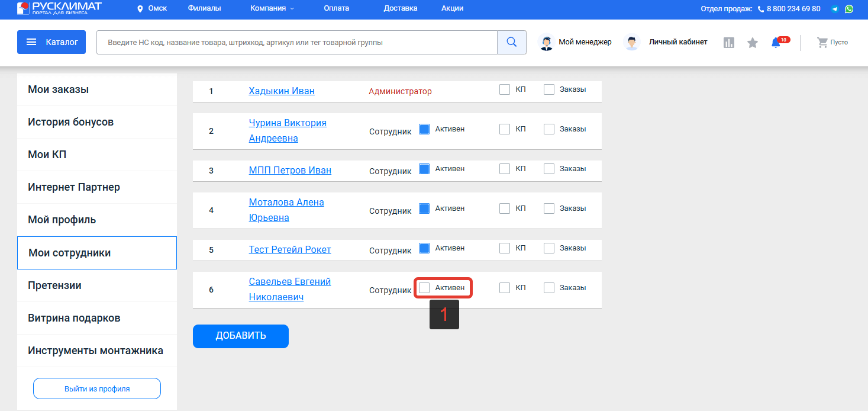Toggle Активен for Тест Ретейл Рокет
This screenshot has width=868, height=411.
[x=424, y=248]
